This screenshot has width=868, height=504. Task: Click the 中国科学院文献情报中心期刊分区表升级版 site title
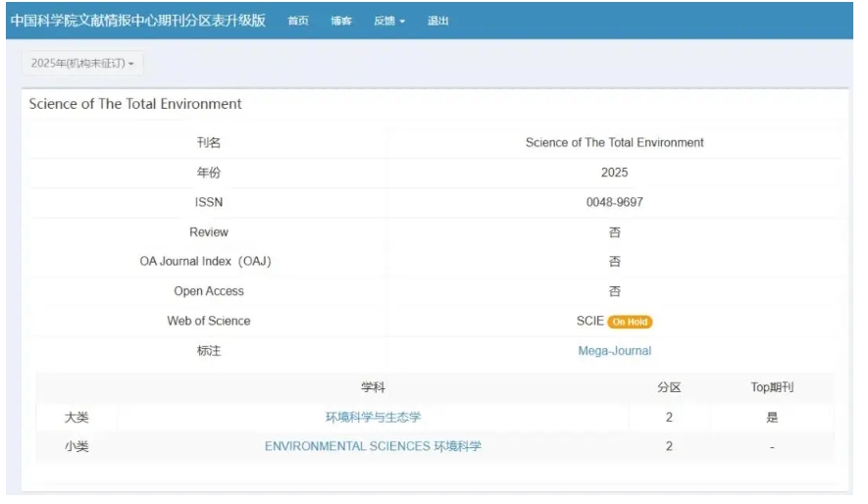[x=138, y=21]
